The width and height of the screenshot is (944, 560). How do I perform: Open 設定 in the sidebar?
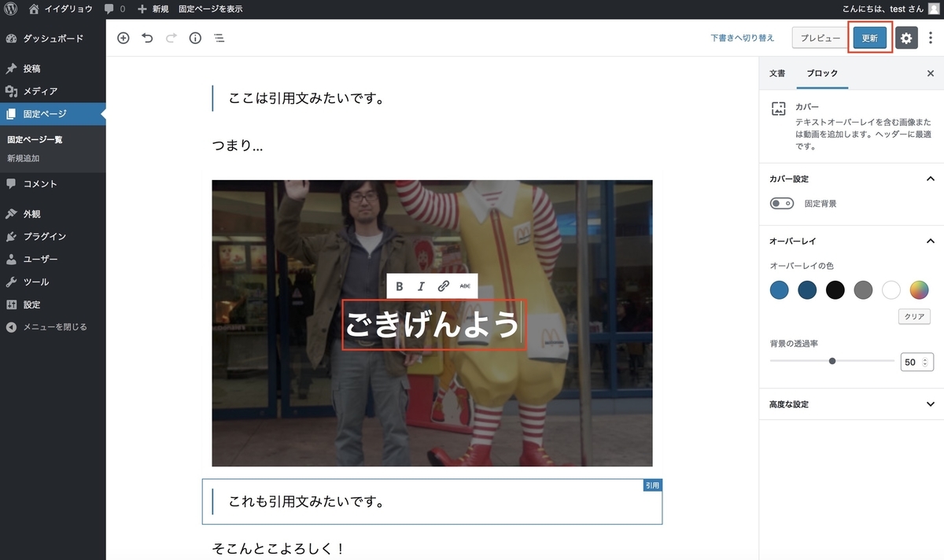53,304
